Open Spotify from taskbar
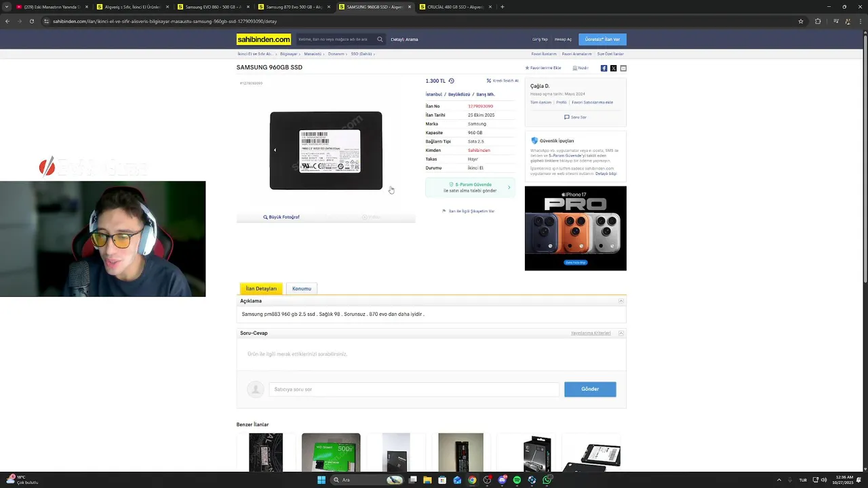 coord(517,480)
